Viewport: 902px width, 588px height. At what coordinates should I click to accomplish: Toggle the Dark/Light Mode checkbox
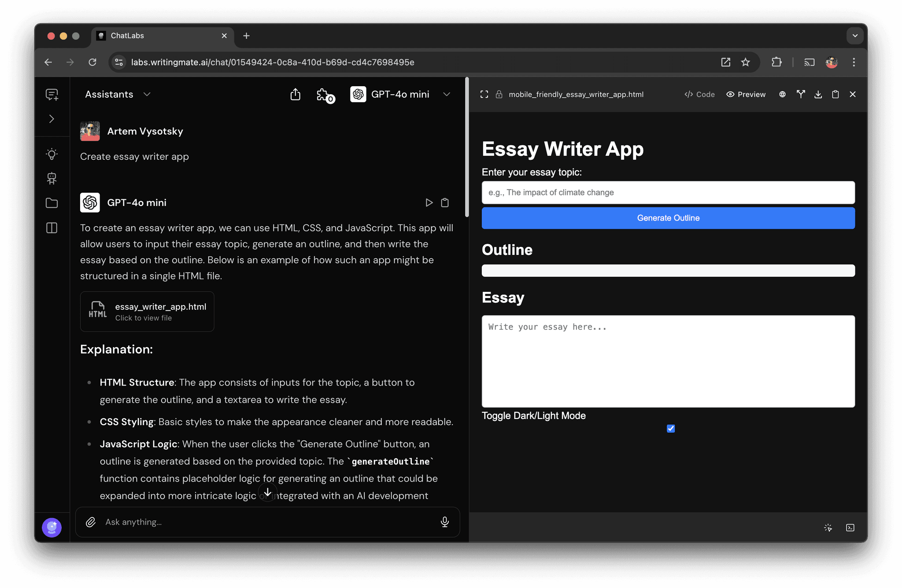pyautogui.click(x=671, y=428)
